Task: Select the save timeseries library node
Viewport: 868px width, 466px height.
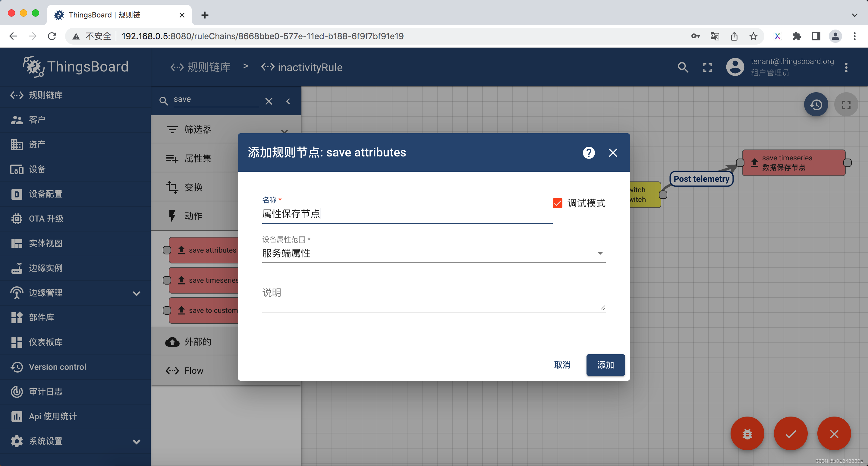Action: point(203,280)
